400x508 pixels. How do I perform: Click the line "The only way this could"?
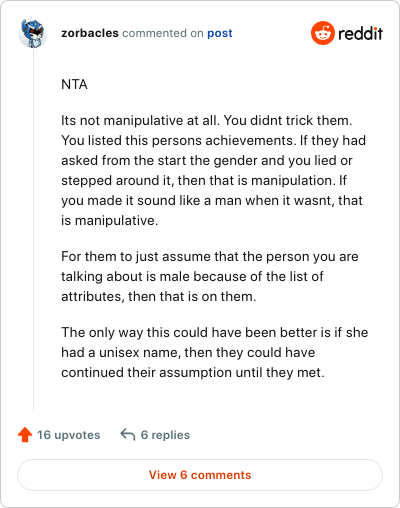[x=215, y=332]
